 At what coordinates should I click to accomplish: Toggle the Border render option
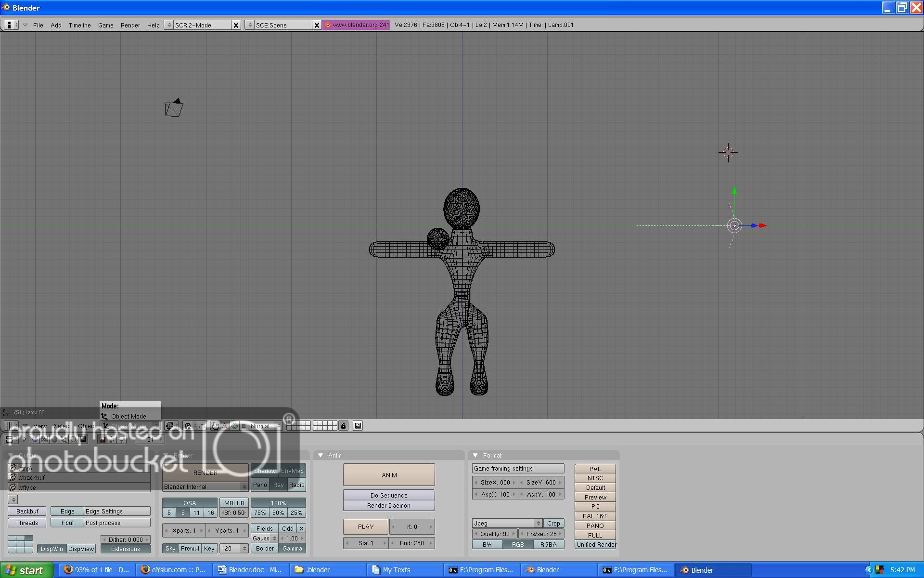264,548
